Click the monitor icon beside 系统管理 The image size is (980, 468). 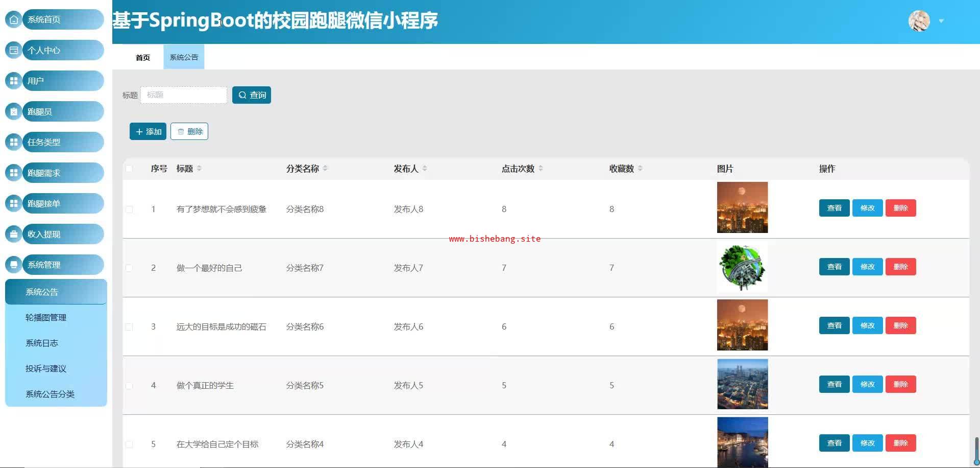point(14,265)
